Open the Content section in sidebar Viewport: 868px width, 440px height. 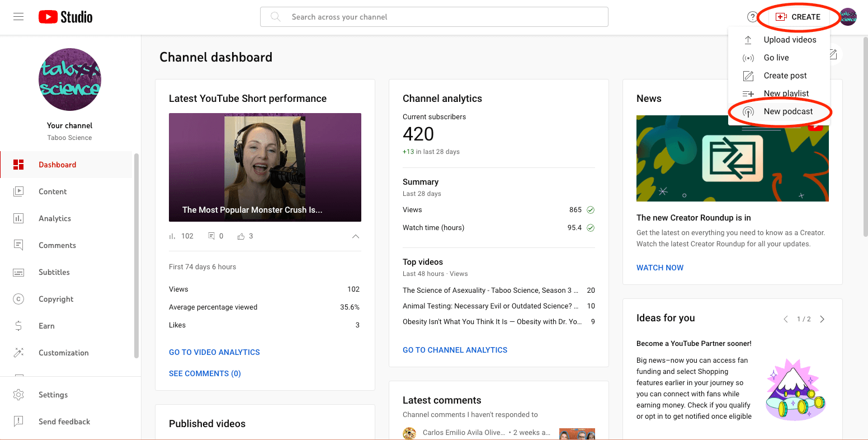click(53, 191)
